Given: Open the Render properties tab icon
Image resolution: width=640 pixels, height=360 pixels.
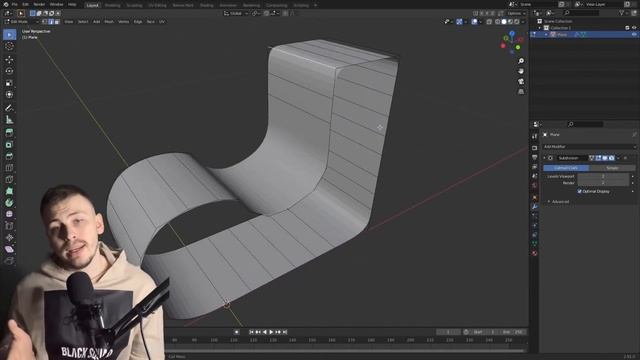Looking at the screenshot, I should 535,148.
